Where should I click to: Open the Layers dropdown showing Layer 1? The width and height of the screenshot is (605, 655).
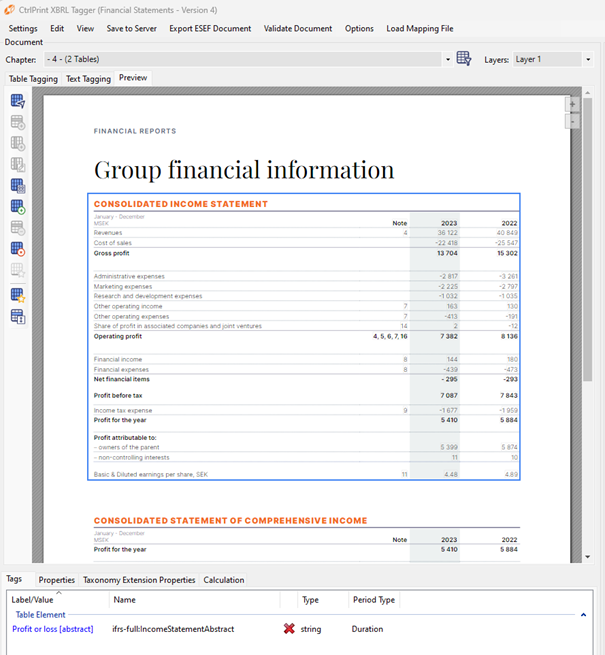click(552, 59)
